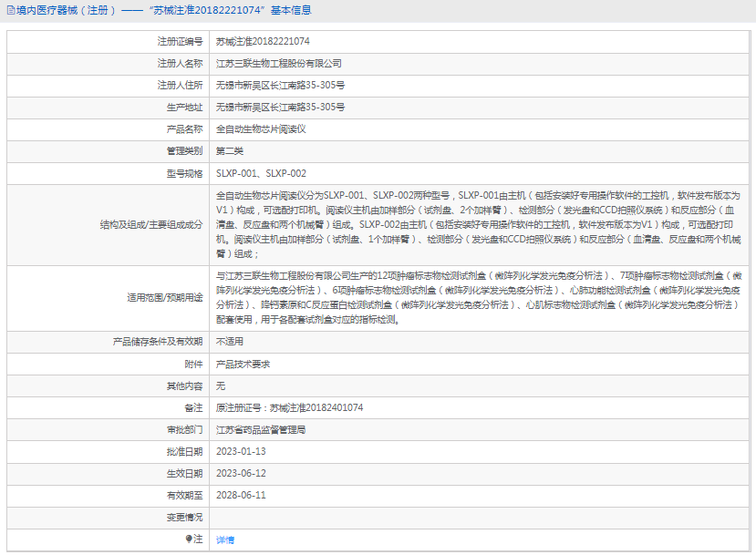Select the page title 境内医疗器械（注册）

[66, 10]
